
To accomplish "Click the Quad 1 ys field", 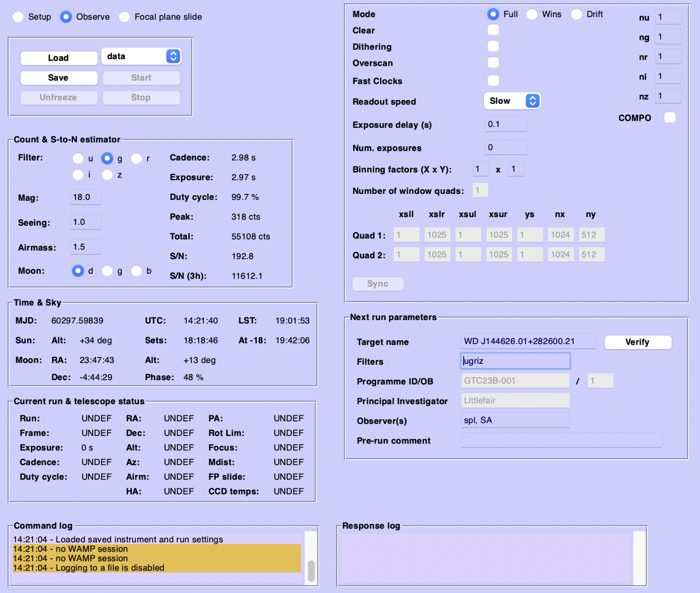I will (530, 235).
